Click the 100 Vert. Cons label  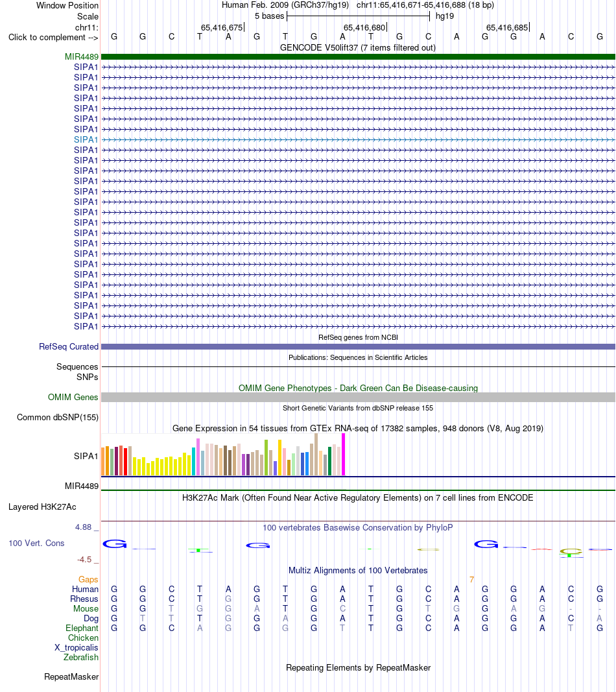point(36,543)
